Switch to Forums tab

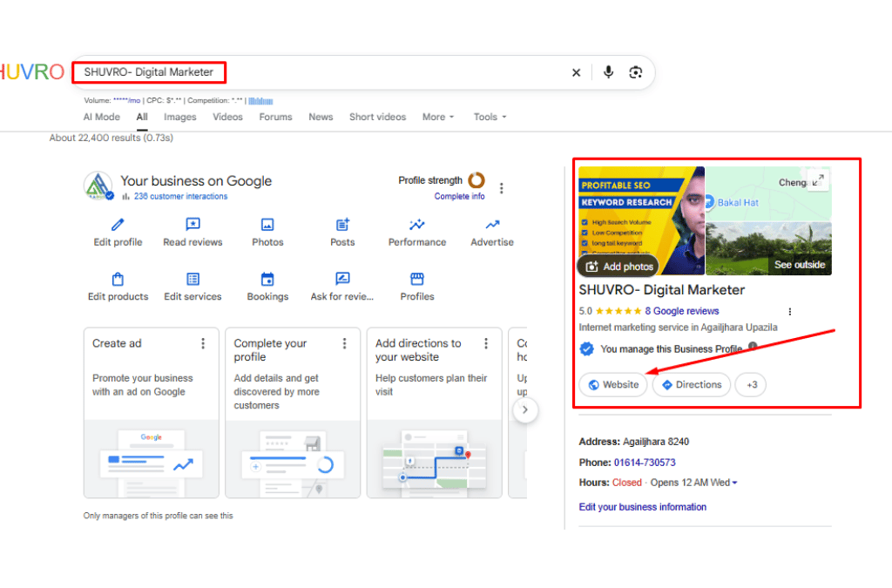(275, 117)
